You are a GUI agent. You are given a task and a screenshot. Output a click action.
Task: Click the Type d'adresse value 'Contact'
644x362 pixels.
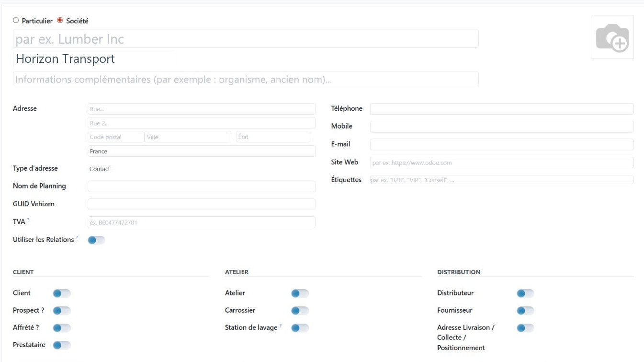[x=100, y=169]
